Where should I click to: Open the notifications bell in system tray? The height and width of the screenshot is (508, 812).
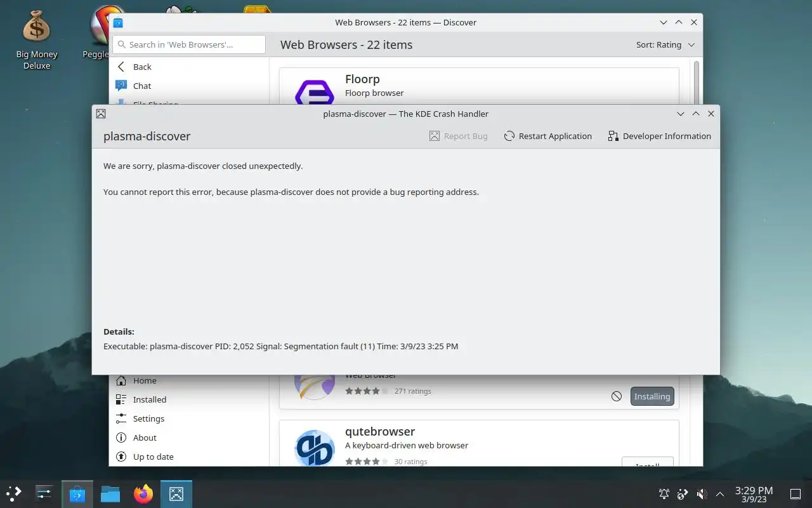pyautogui.click(x=664, y=493)
